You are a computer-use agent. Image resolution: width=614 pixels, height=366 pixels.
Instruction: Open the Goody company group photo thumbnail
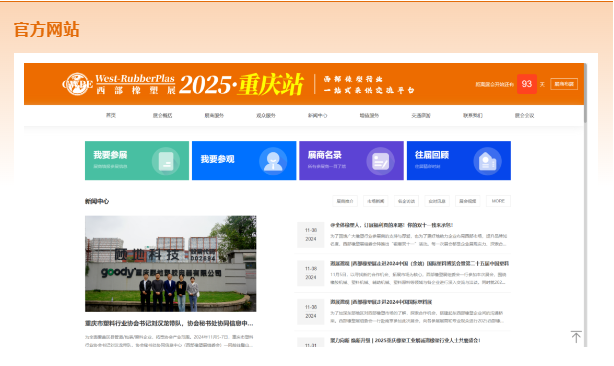coord(170,263)
